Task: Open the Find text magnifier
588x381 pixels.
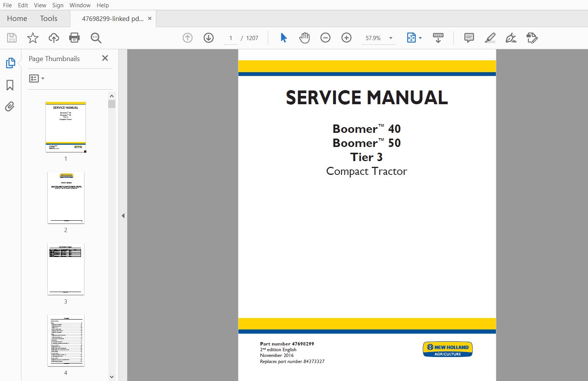Action: tap(96, 38)
